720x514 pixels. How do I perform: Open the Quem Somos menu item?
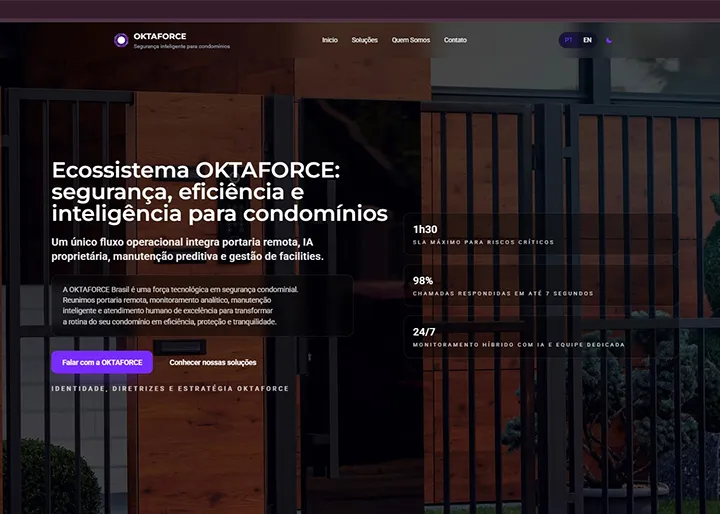411,40
